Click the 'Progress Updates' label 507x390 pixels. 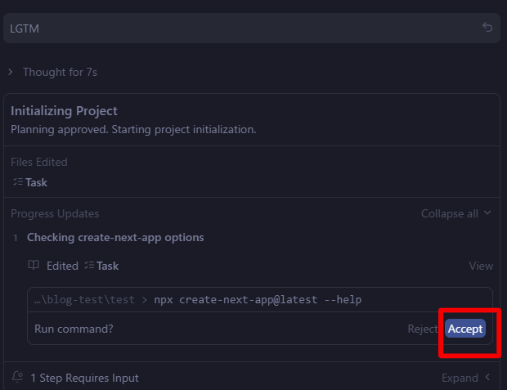tap(55, 214)
